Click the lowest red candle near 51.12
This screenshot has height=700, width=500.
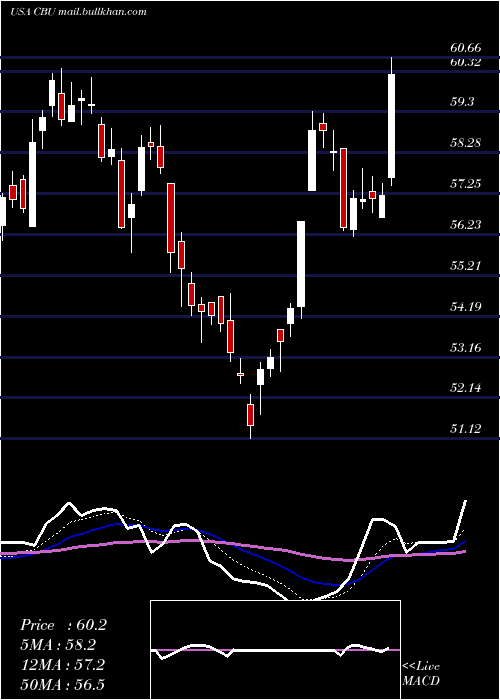click(x=250, y=415)
